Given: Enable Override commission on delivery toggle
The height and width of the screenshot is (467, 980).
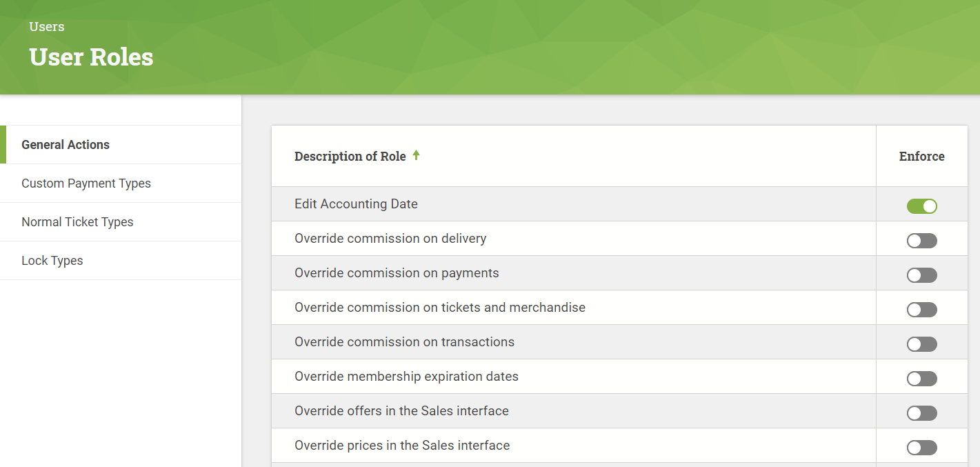Looking at the screenshot, I should click(x=921, y=241).
